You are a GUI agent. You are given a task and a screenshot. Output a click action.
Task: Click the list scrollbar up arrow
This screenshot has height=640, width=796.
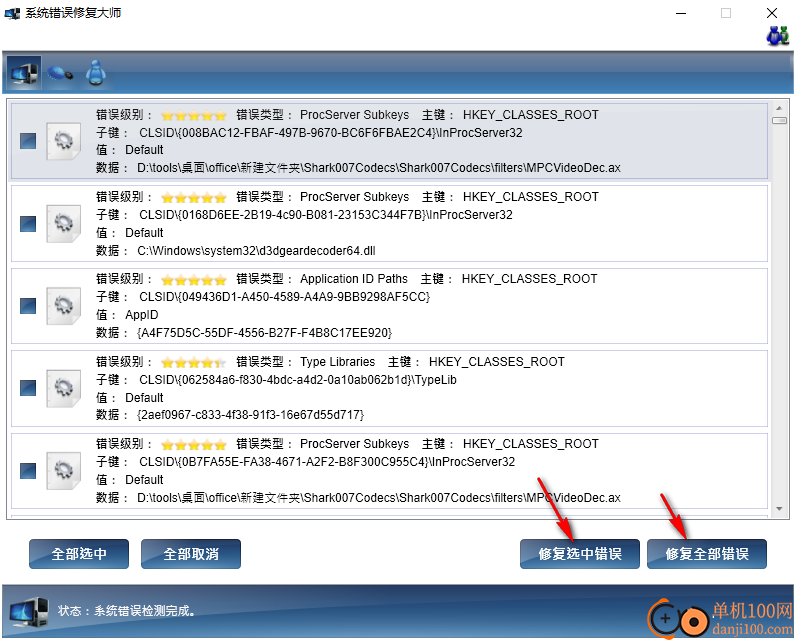pyautogui.click(x=779, y=108)
